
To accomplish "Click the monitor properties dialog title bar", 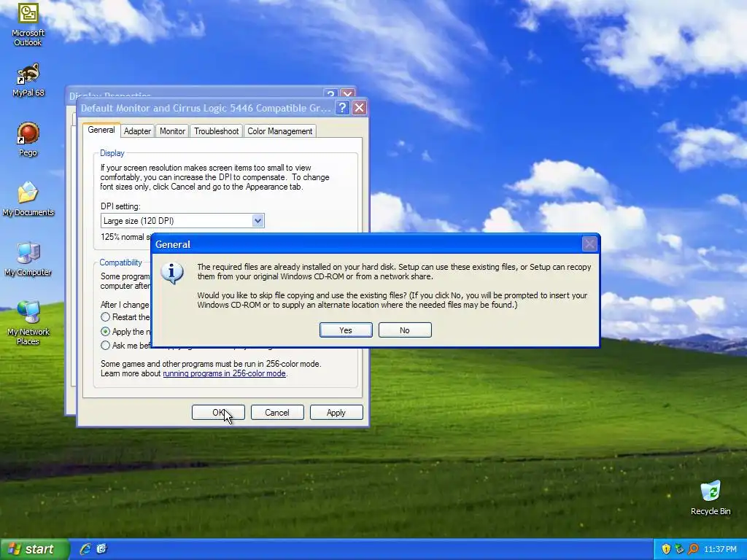I will 206,108.
